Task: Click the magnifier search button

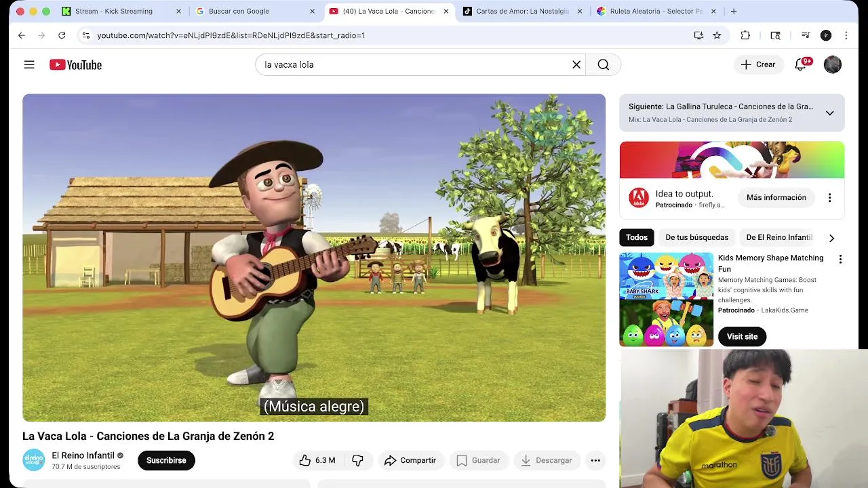Action: (x=604, y=64)
